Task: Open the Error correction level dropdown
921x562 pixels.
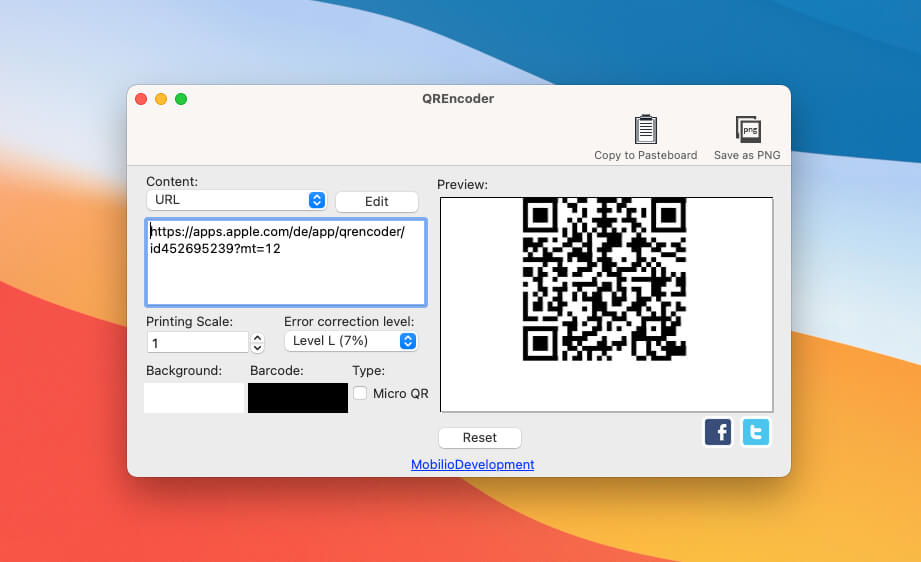Action: click(x=351, y=341)
